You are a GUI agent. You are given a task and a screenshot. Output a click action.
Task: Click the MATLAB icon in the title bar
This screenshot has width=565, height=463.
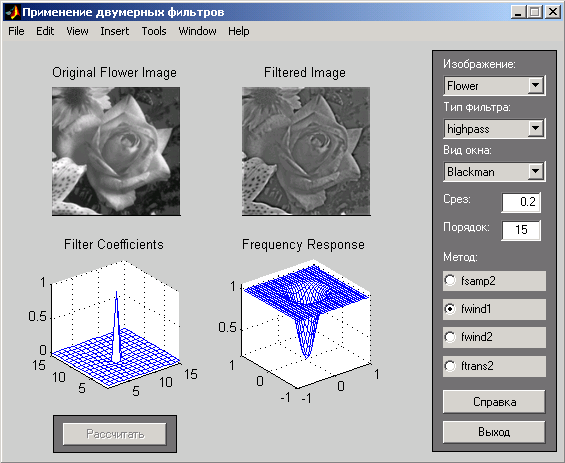(12, 13)
